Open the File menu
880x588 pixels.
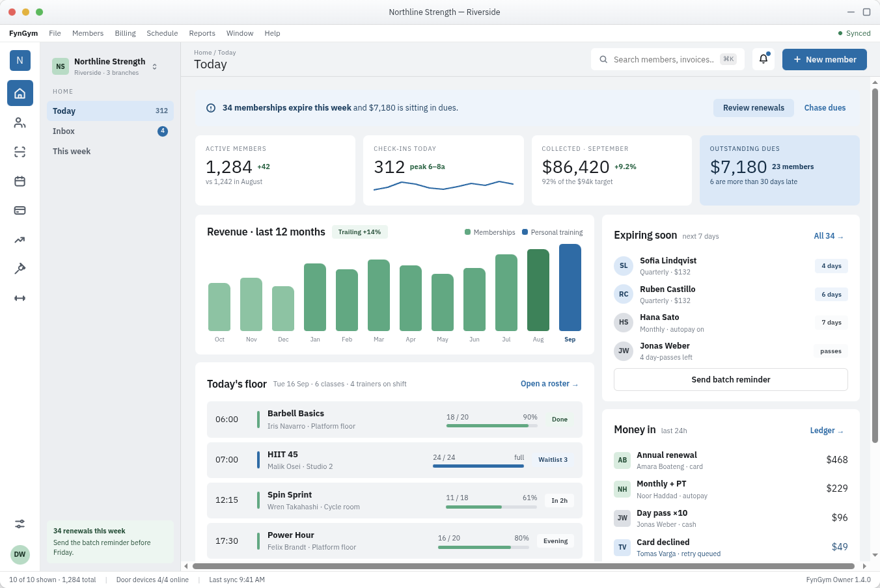click(55, 33)
